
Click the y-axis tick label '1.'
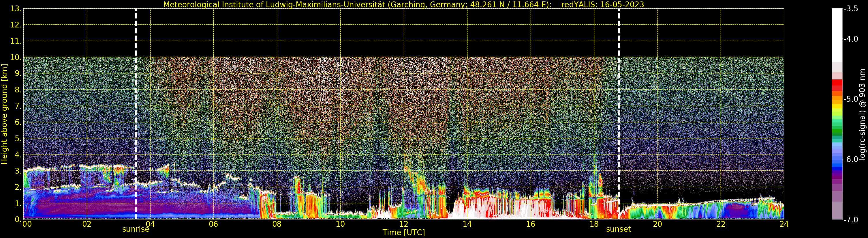[18, 203]
